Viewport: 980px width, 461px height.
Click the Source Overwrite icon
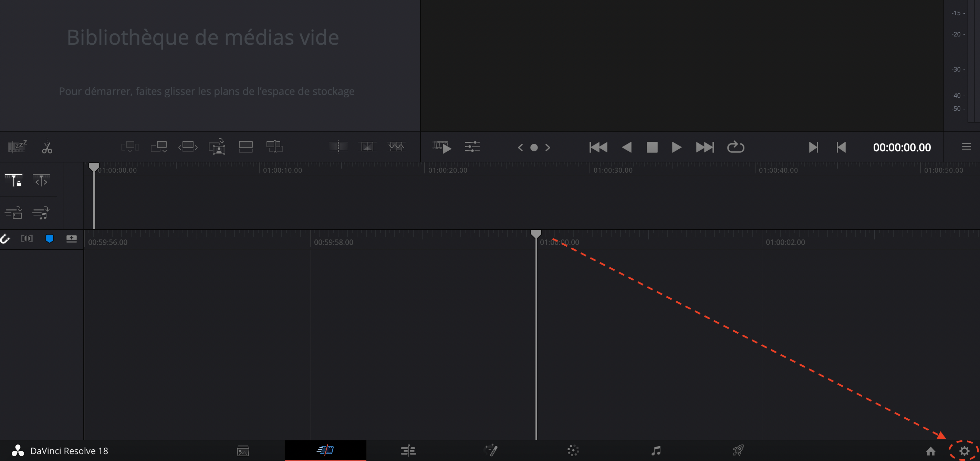coord(274,147)
